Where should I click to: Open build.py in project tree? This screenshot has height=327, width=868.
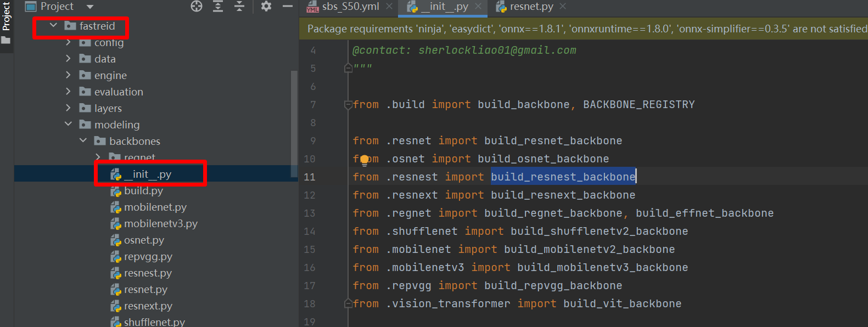click(143, 190)
